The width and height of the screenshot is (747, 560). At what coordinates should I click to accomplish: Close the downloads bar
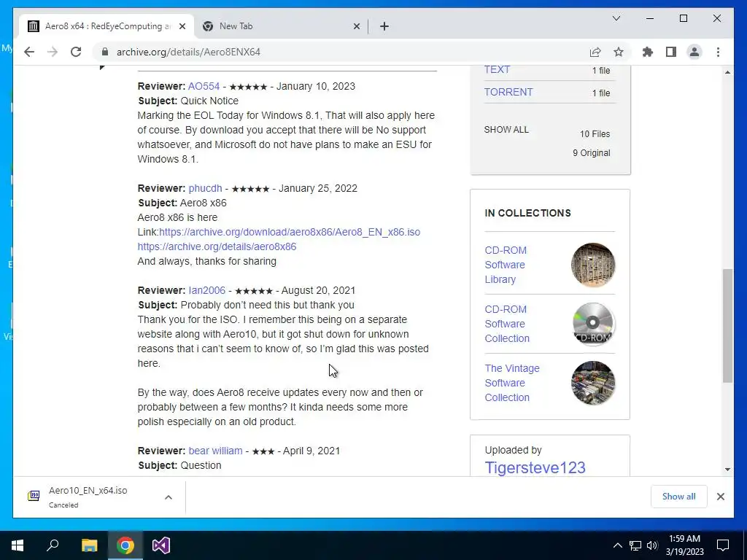720,497
